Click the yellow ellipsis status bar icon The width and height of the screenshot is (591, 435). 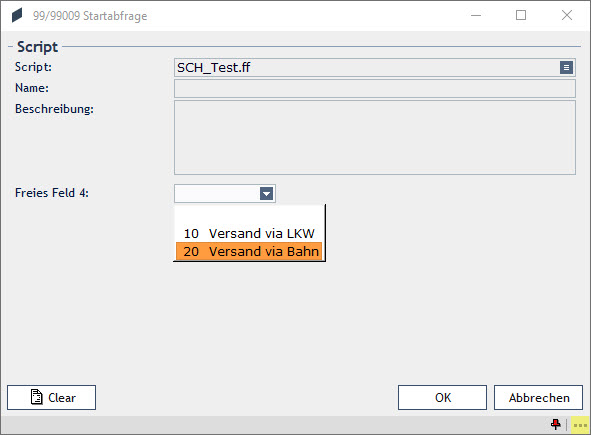(x=580, y=425)
